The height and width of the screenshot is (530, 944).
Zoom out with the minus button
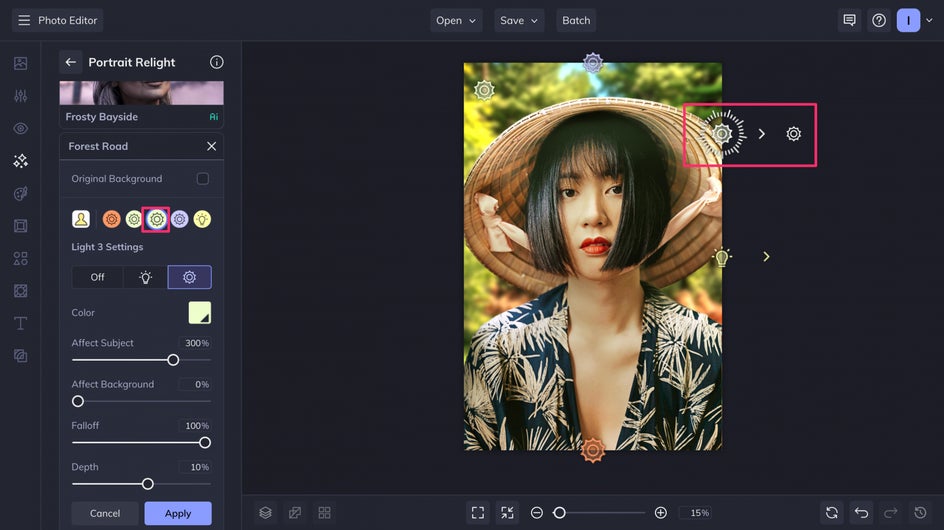[x=537, y=513]
